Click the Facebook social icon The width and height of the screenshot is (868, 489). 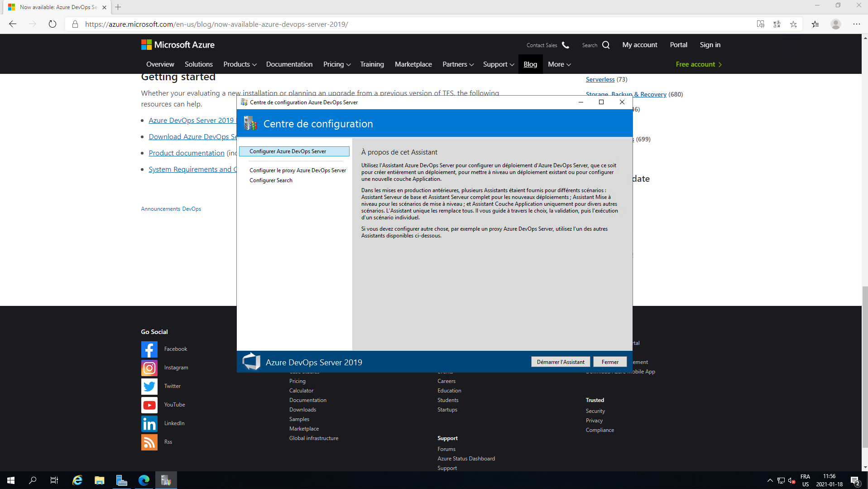coord(149,349)
